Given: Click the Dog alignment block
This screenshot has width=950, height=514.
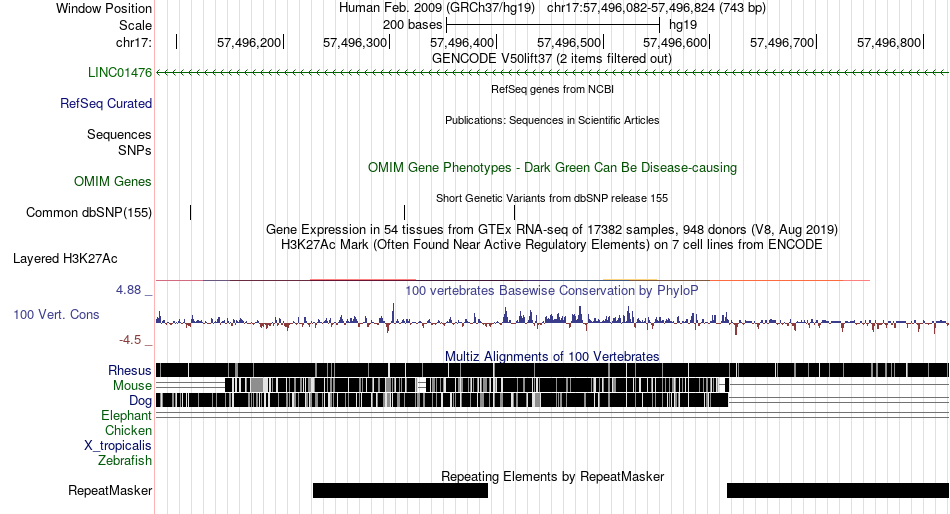Looking at the screenshot, I should point(442,400).
